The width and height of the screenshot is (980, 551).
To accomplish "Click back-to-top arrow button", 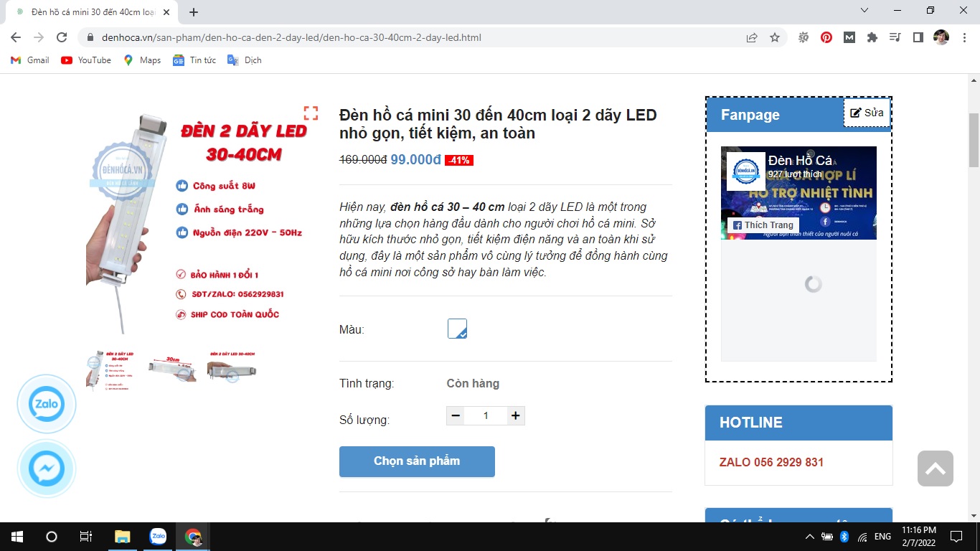I will click(x=936, y=468).
